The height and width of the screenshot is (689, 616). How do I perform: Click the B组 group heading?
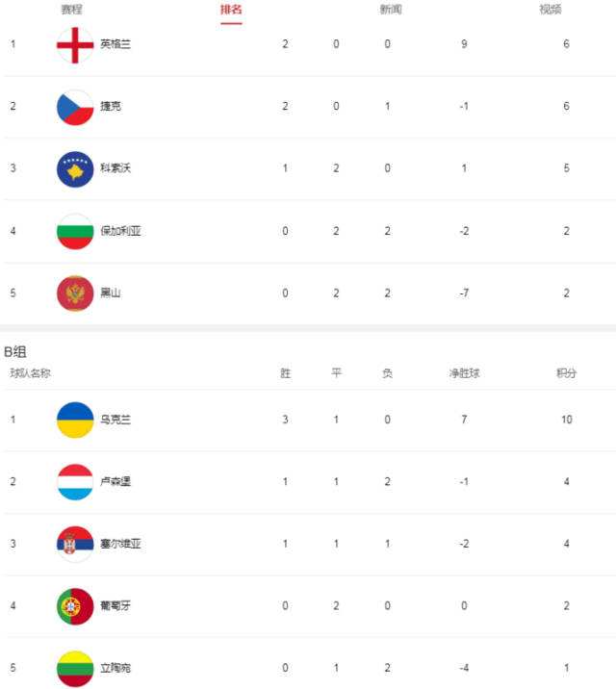(15, 351)
